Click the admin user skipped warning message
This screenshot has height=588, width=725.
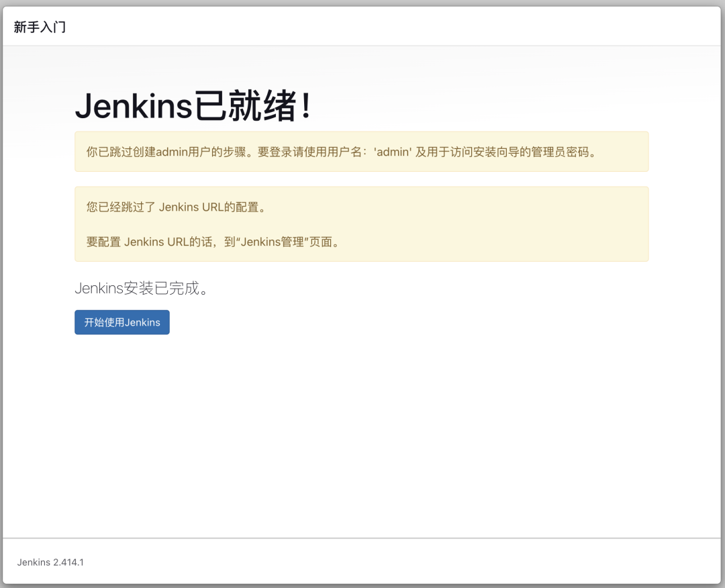[x=362, y=152]
